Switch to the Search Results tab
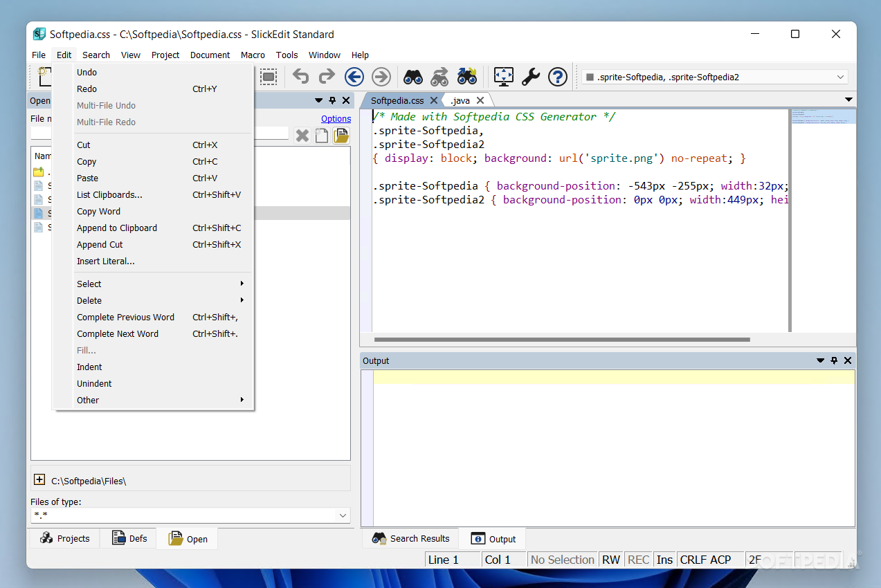The height and width of the screenshot is (588, 881). click(x=410, y=538)
